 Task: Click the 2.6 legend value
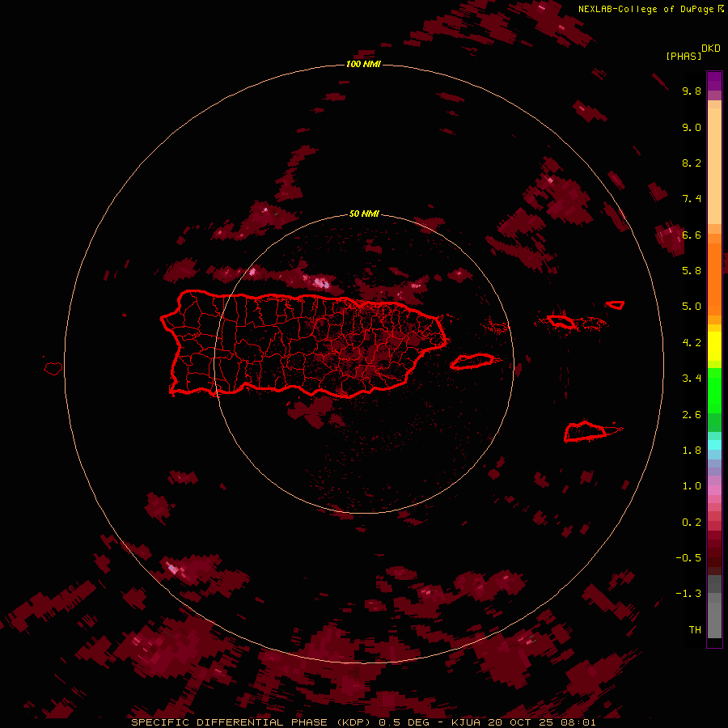click(692, 414)
